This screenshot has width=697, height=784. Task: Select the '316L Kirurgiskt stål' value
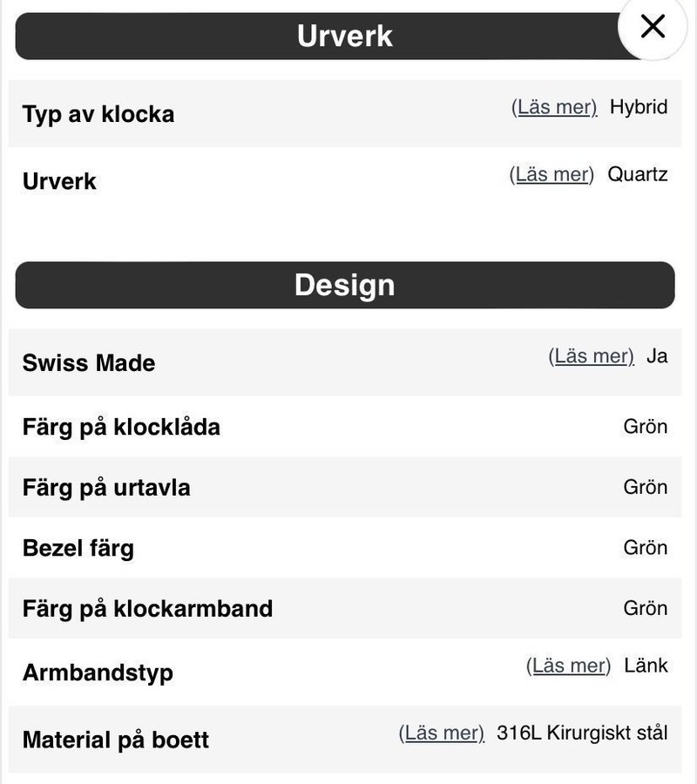coord(582,733)
